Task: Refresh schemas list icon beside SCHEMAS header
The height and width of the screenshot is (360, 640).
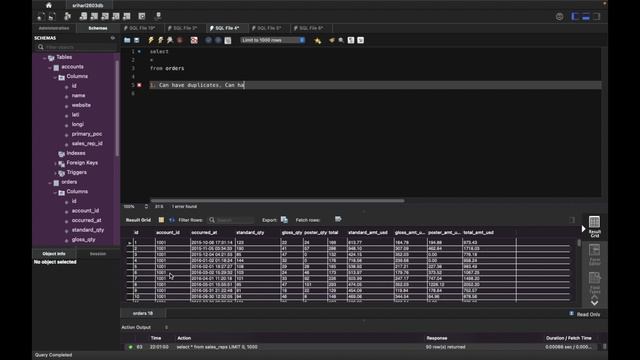Action: pyautogui.click(x=113, y=38)
